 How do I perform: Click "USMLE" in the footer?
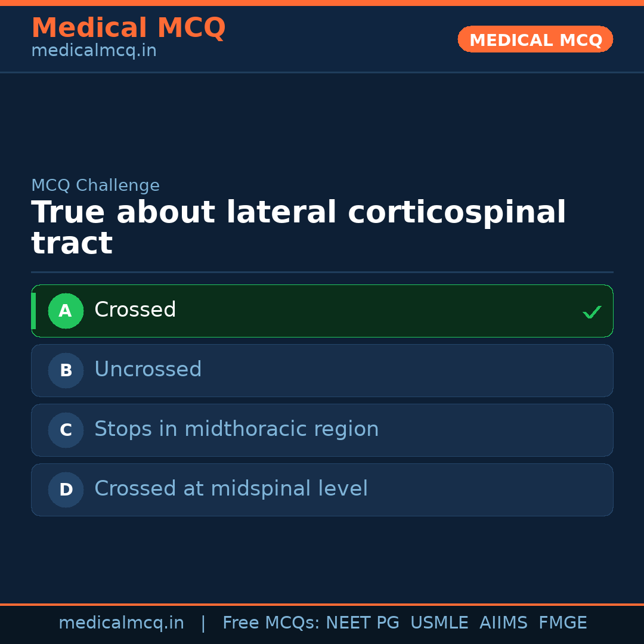[439, 623]
